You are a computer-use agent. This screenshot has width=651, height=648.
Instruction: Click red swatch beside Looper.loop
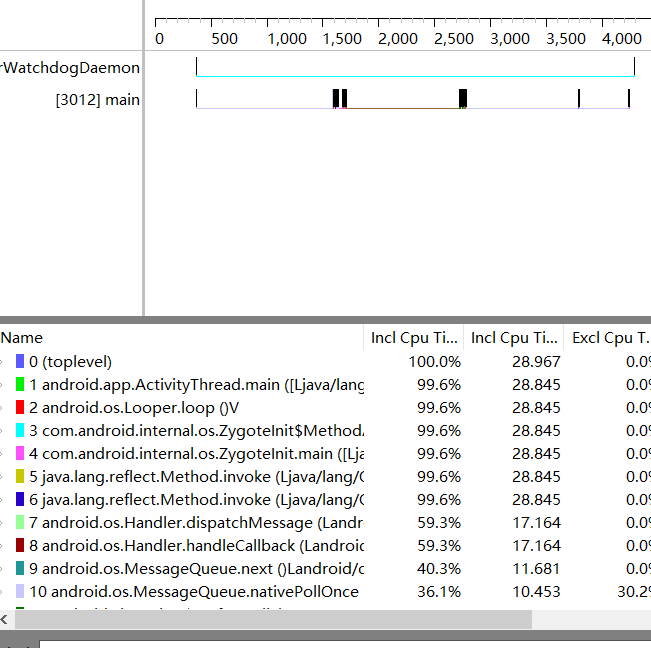(20, 407)
